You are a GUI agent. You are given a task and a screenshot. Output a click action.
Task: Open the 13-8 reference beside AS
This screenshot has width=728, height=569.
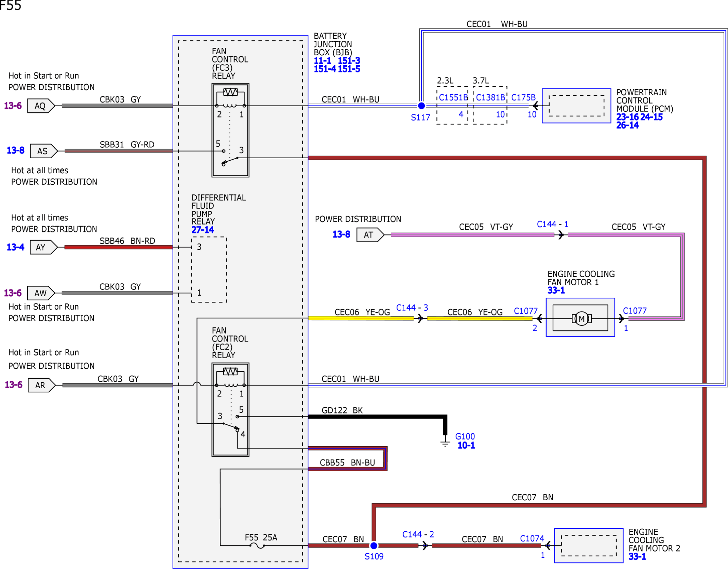(16, 150)
